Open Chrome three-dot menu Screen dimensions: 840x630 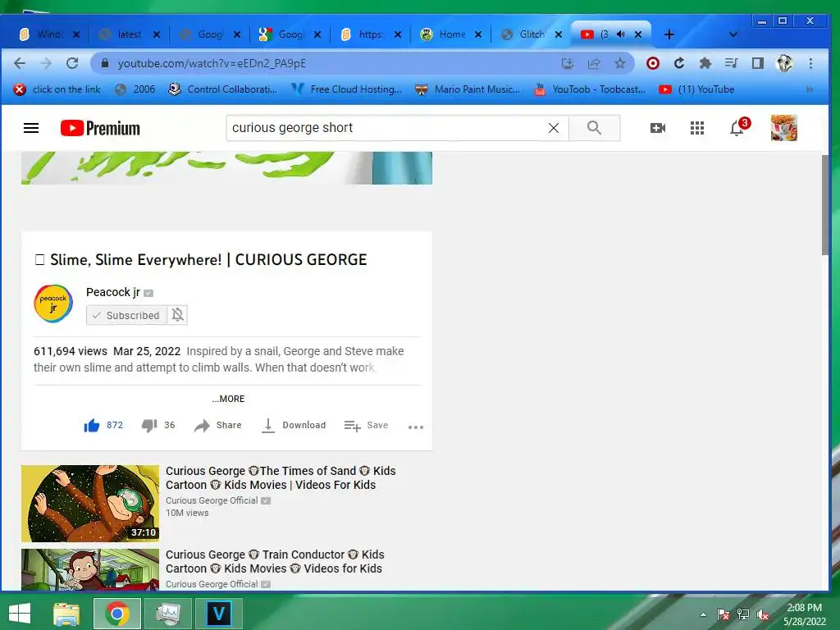click(x=810, y=63)
